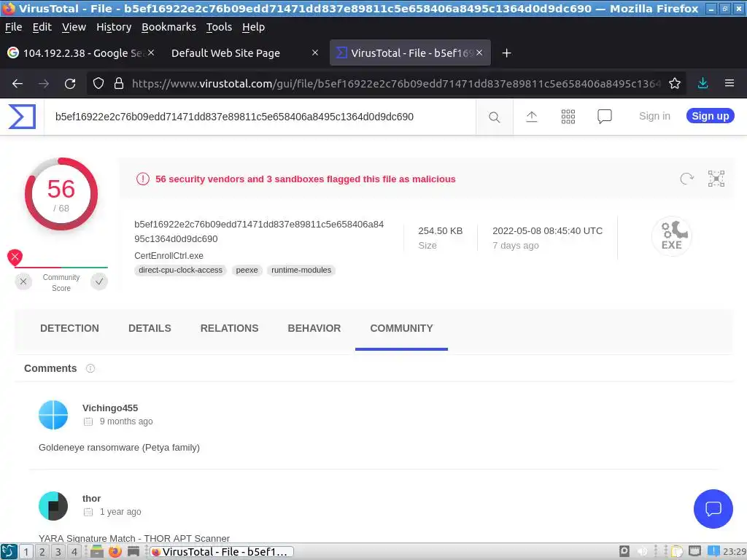Open the file manager taskbar icon
This screenshot has height=560, width=747.
tap(97, 552)
